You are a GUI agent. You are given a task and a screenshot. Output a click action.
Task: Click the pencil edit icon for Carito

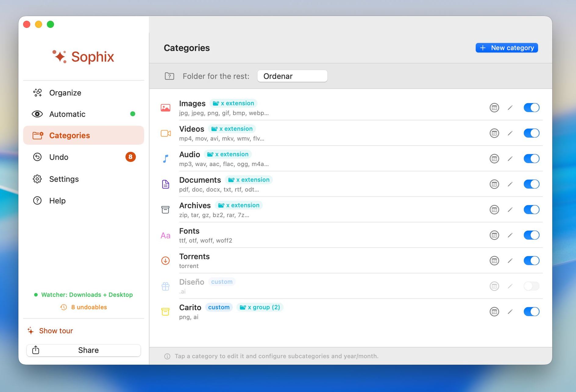(x=510, y=312)
